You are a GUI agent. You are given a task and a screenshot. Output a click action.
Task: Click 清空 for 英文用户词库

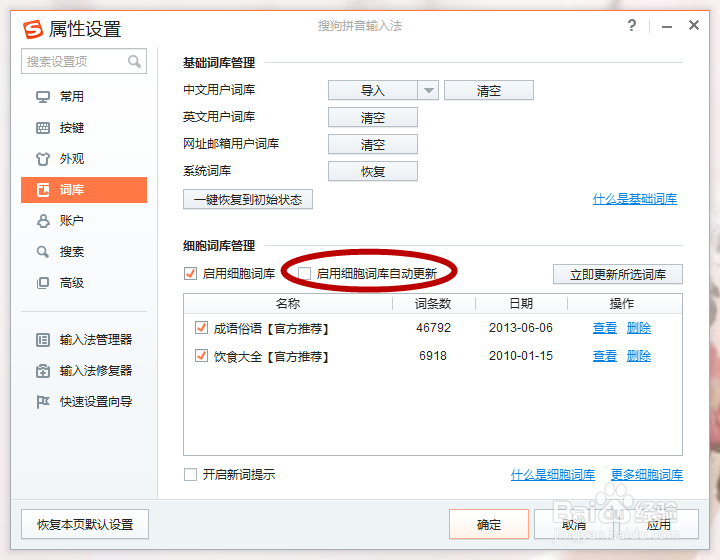coord(373,118)
